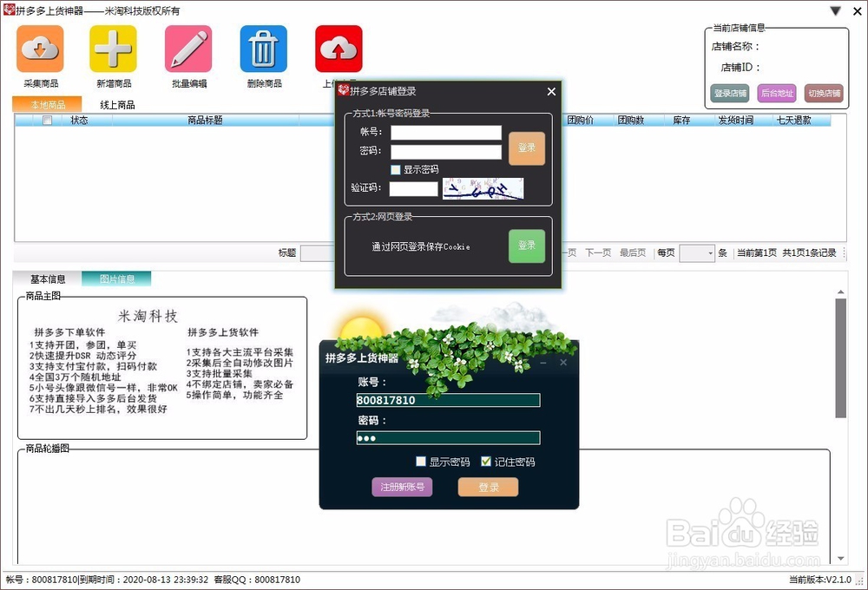Click the 当前版本:V2.1.0 status text
Viewport: 868px width, 590px height.
click(820, 580)
